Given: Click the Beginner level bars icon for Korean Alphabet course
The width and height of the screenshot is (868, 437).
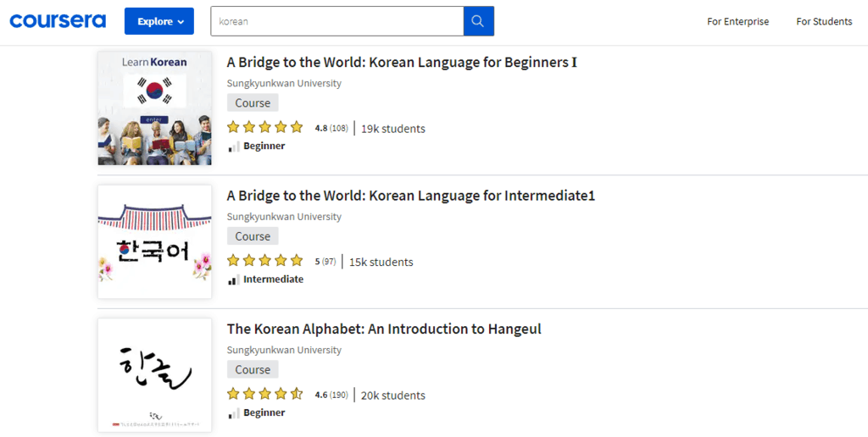Looking at the screenshot, I should point(234,413).
